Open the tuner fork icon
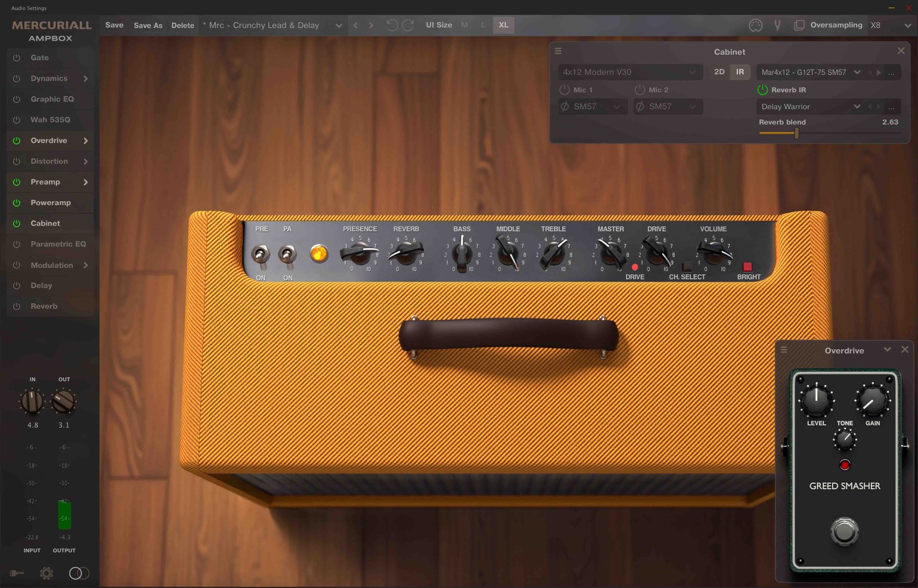 [x=777, y=25]
